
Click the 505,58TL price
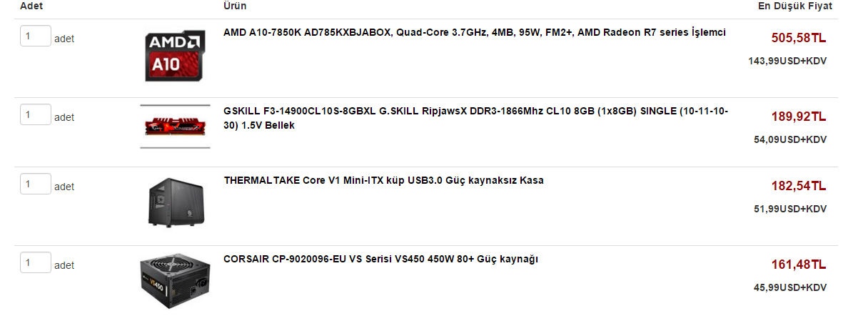pos(799,38)
